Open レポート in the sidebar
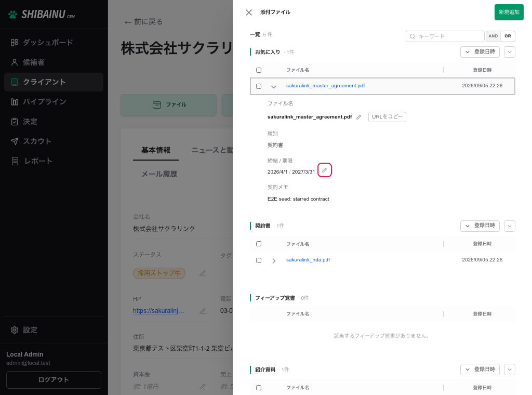 (x=54, y=161)
